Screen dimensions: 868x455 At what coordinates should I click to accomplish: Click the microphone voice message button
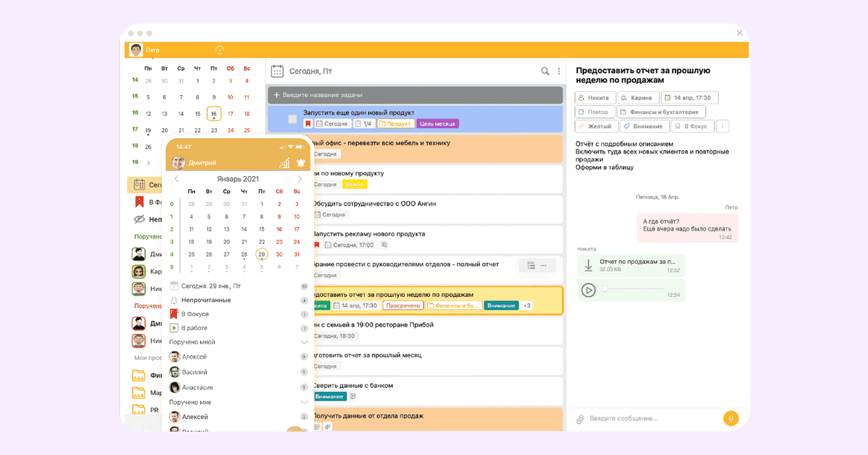(730, 418)
